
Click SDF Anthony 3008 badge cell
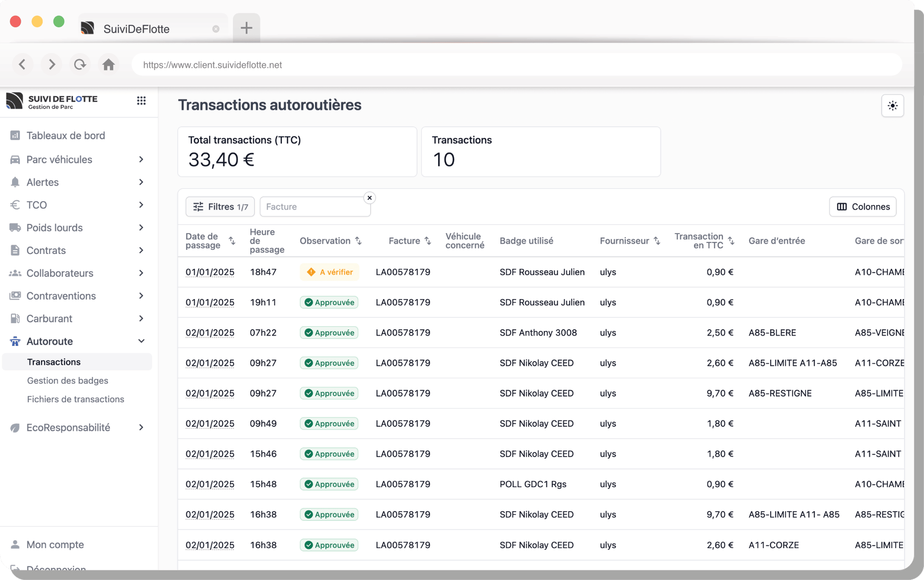[x=538, y=332]
